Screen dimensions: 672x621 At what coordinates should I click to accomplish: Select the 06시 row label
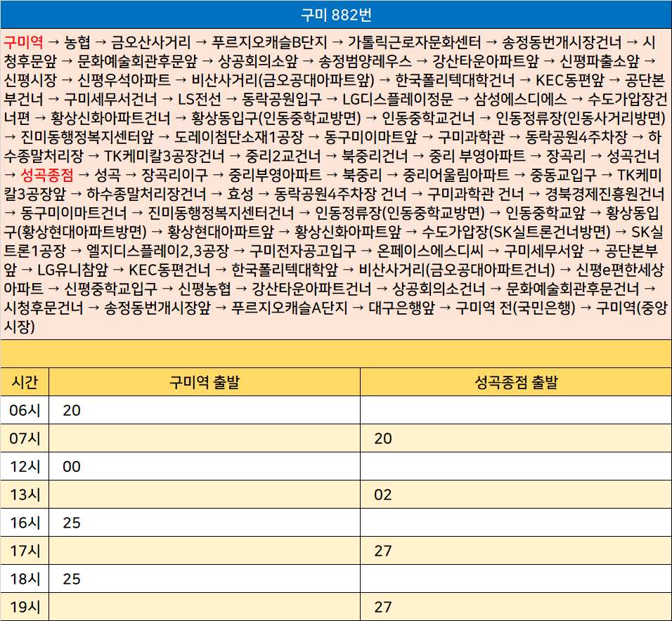(25, 410)
